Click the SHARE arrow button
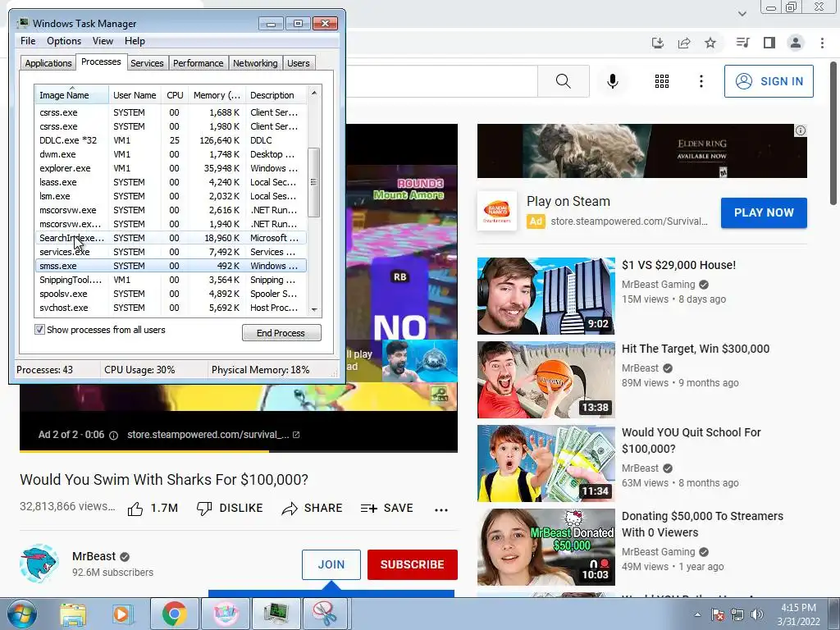Viewport: 840px width, 630px height. click(312, 509)
